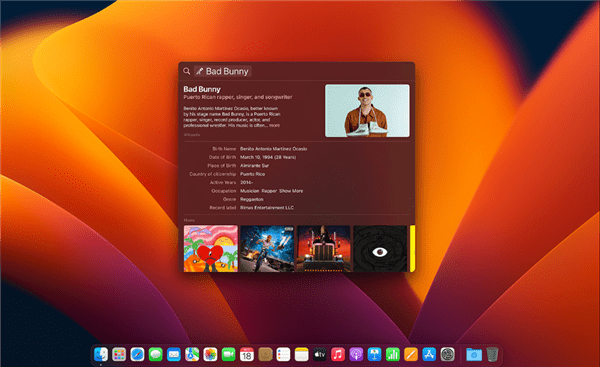Expand description with the 'more' link
Image resolution: width=600 pixels, height=367 pixels.
274,125
